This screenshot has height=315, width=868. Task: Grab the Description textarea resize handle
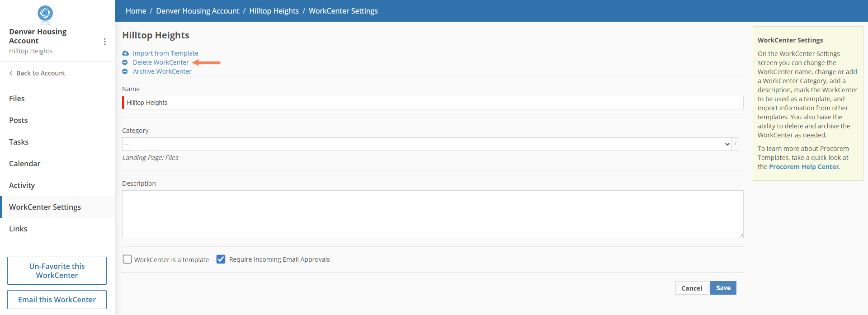click(x=741, y=235)
